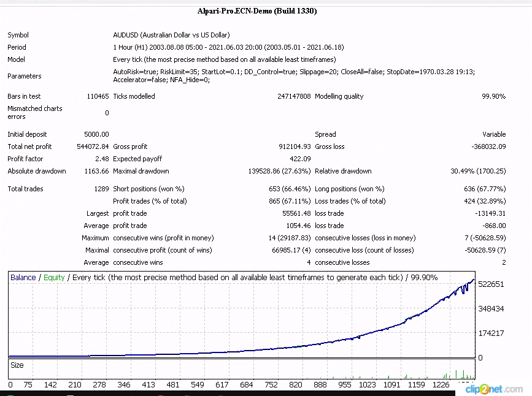Click the Equity legend label in chart
Viewport: 532px width, 396px height.
pos(54,277)
